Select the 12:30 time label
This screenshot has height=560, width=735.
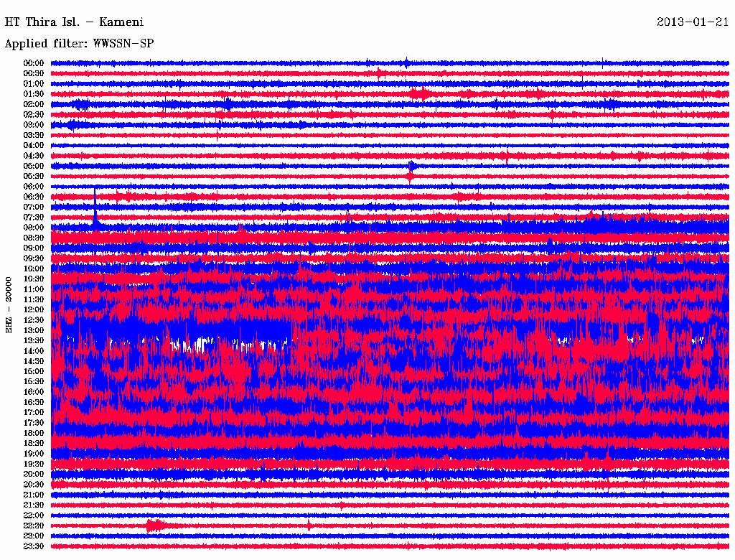tap(33, 320)
